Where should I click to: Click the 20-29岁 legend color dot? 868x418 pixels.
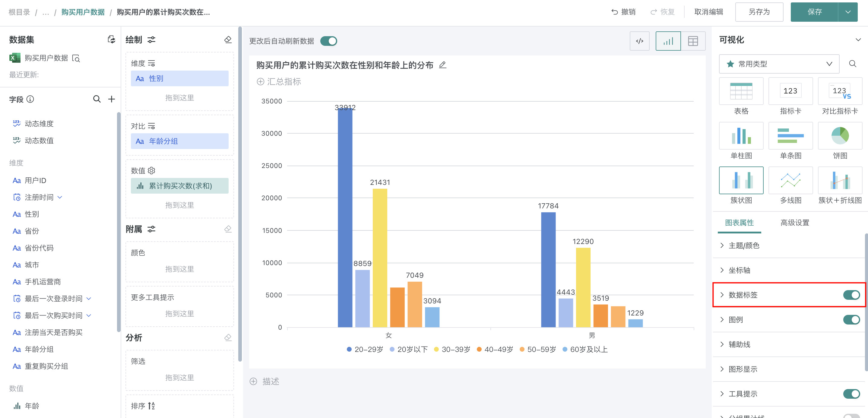point(349,349)
